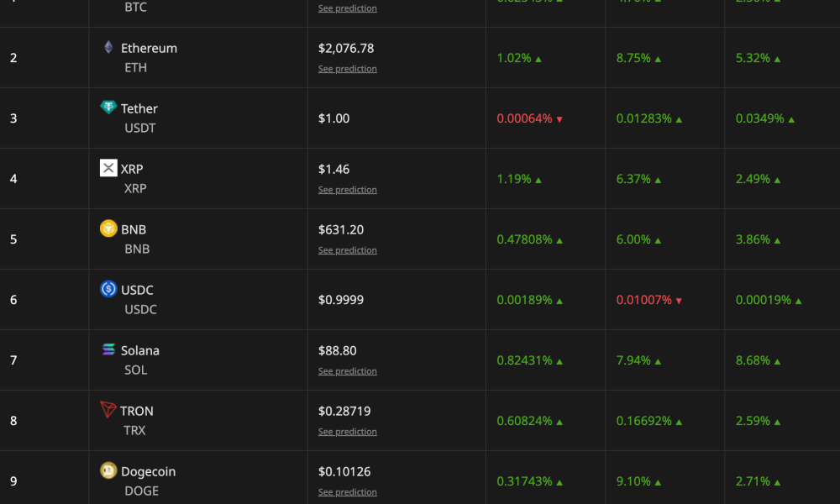Select the Solana coin icon
Viewport: 840px width, 504px height.
tap(108, 350)
